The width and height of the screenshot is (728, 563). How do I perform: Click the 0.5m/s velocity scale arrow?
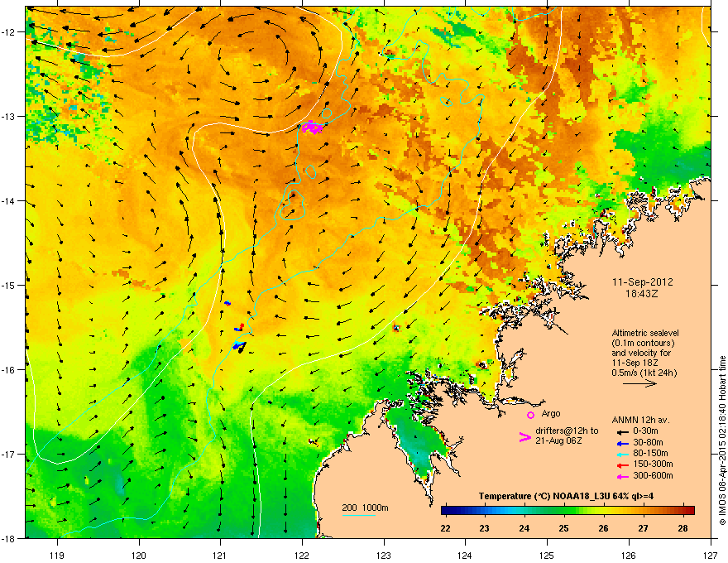[639, 383]
